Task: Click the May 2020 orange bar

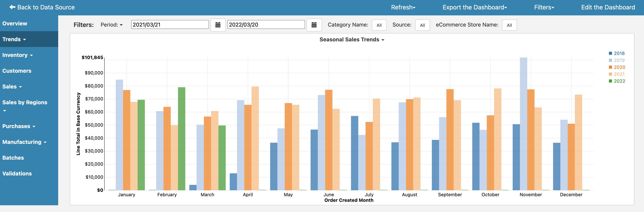Action: click(288, 147)
